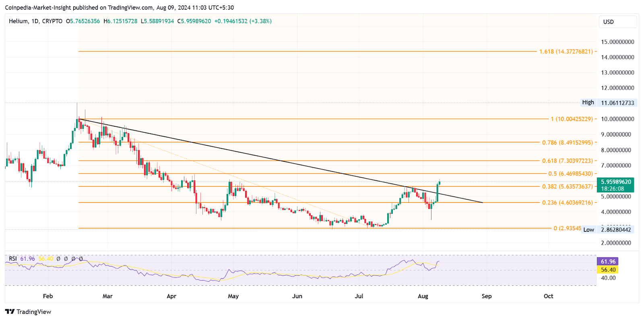Click the 4.00000000 price axis label
Viewport: 644px width, 320px height.
click(x=616, y=212)
